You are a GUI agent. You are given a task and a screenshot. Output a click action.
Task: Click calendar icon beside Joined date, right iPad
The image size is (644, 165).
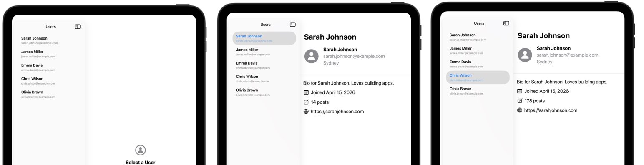(x=520, y=91)
